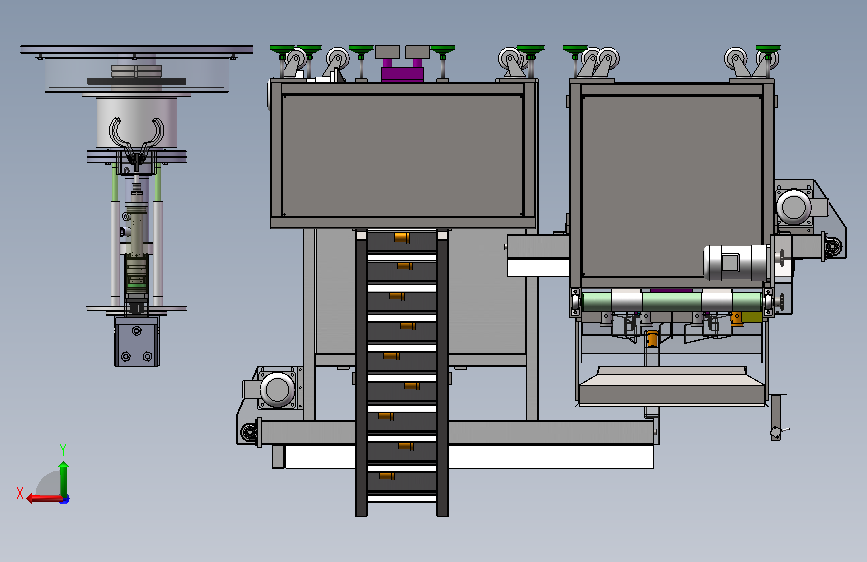Select the bolted mounting block at bottom of left assembly

tap(137, 341)
